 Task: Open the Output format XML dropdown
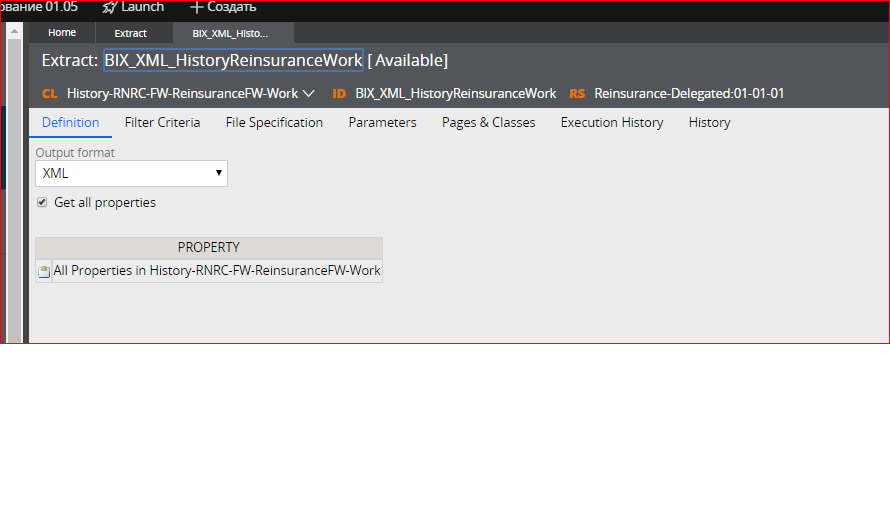tap(131, 173)
